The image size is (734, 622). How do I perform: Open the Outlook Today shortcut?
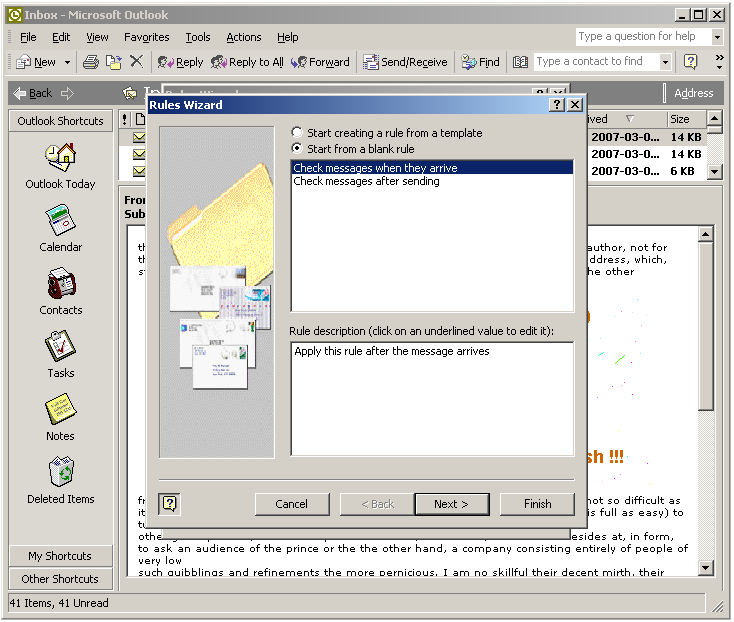click(60, 166)
